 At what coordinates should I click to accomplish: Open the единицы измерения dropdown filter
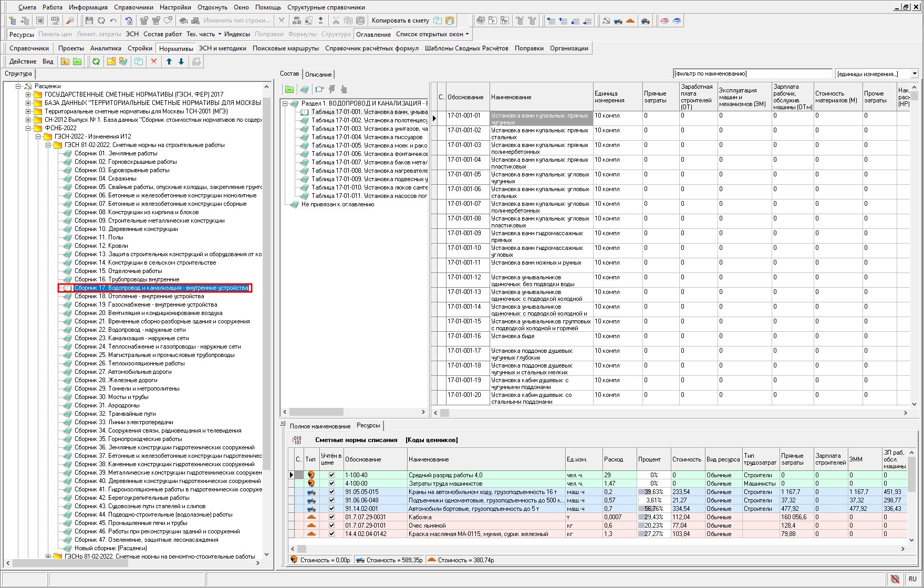tap(915, 74)
